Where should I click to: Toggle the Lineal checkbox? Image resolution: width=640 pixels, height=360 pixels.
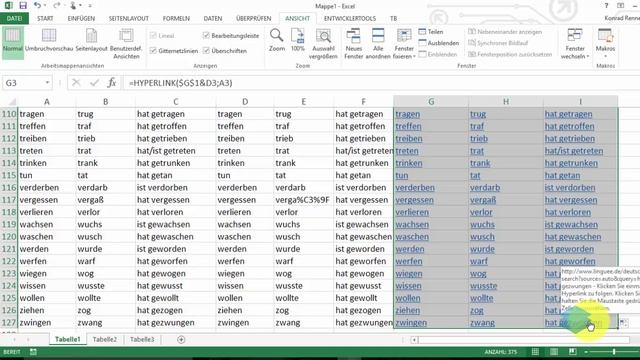pyautogui.click(x=153, y=36)
